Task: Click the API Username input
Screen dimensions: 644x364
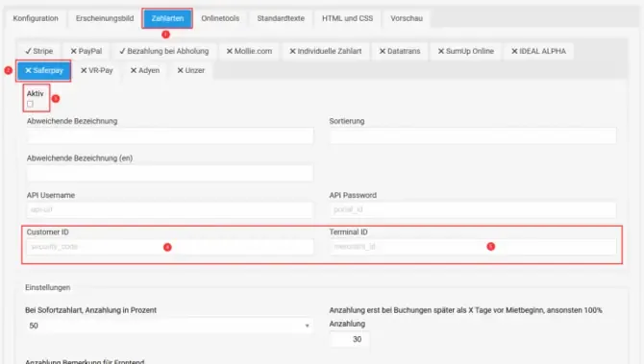Action: click(170, 209)
